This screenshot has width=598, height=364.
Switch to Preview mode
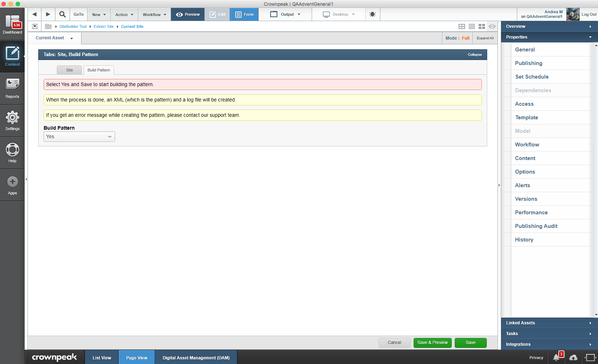[x=188, y=14]
